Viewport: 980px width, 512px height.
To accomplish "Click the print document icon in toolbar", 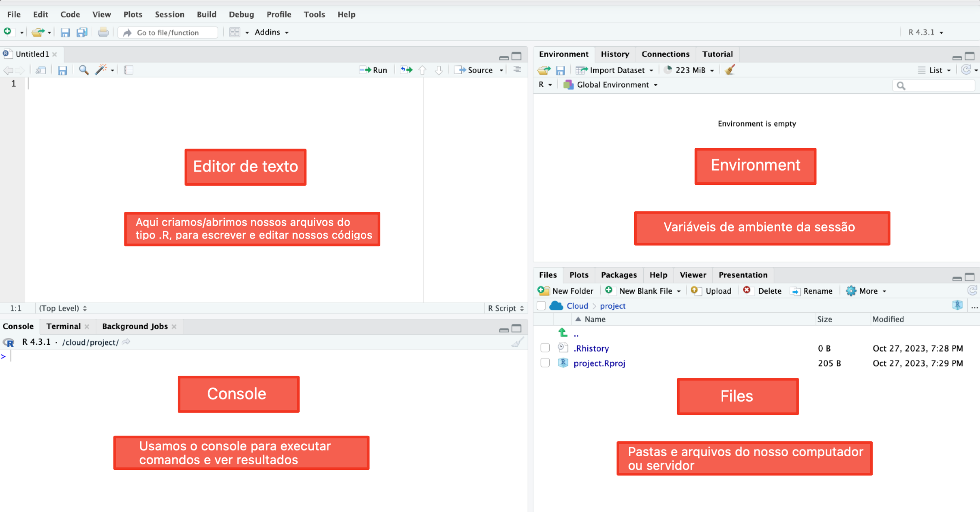I will [x=103, y=32].
